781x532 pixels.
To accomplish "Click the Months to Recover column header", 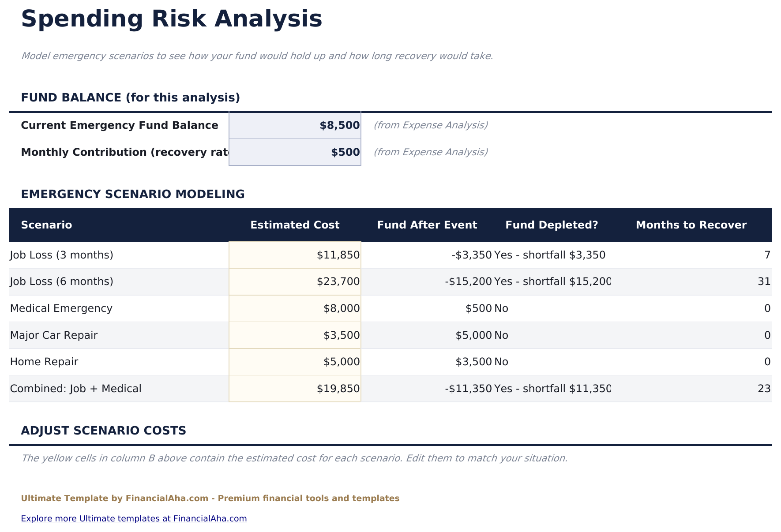I will pyautogui.click(x=691, y=225).
